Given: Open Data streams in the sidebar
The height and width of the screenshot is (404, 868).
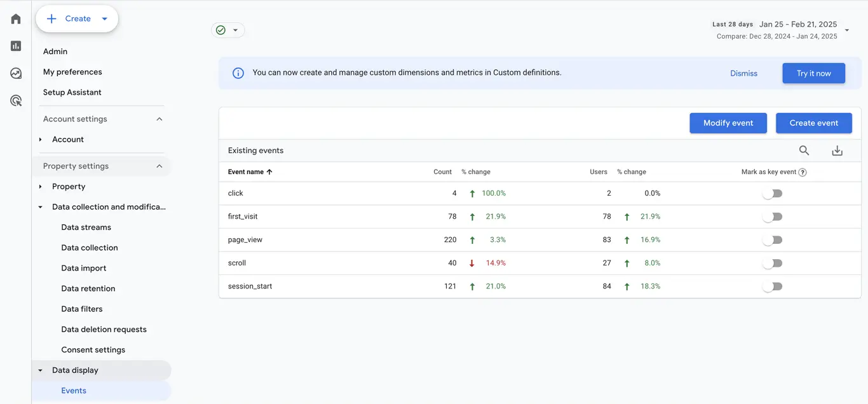Looking at the screenshot, I should tap(86, 227).
